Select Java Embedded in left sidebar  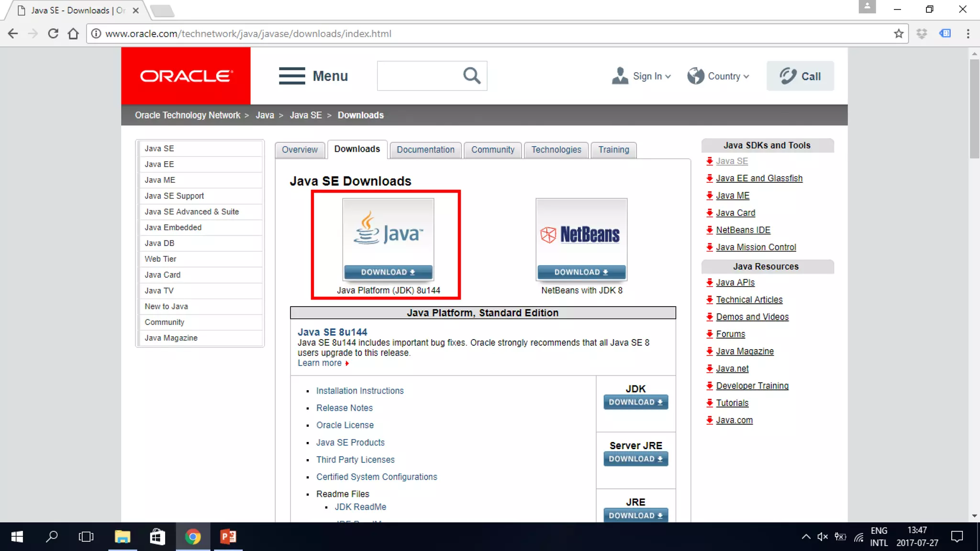point(200,227)
